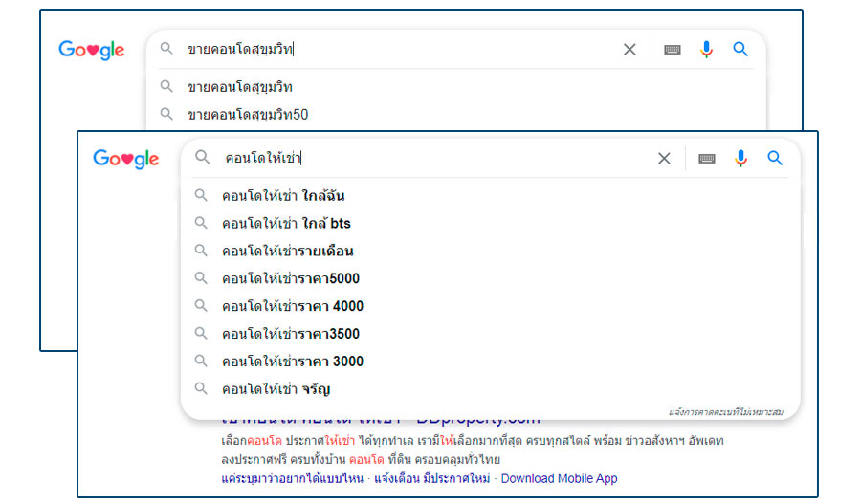Click the Google logo in the back window
Screen dimensions: 861x504
pos(92,50)
